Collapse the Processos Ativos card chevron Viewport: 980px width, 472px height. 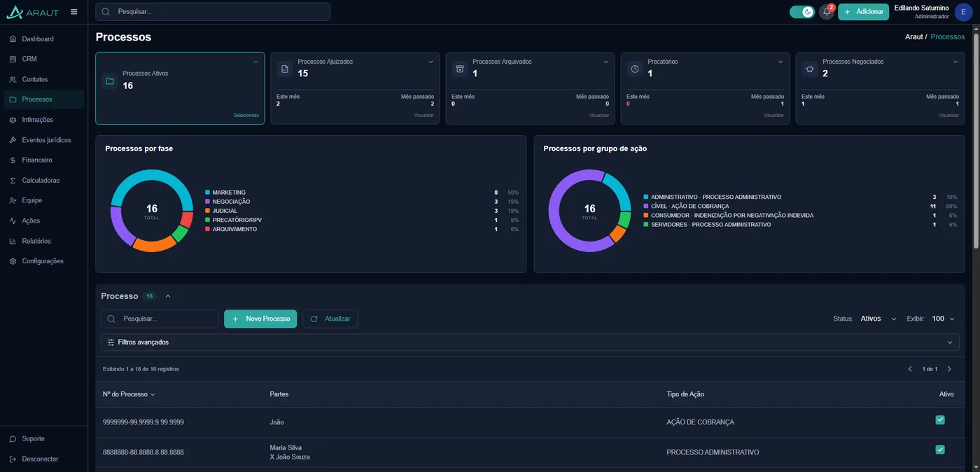pos(255,62)
